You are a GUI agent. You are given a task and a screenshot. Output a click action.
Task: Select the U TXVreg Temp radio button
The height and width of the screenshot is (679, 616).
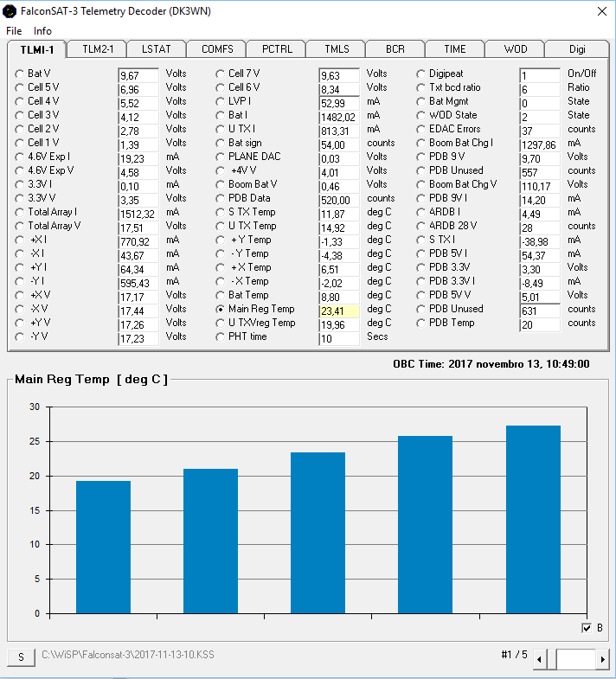tap(220, 323)
